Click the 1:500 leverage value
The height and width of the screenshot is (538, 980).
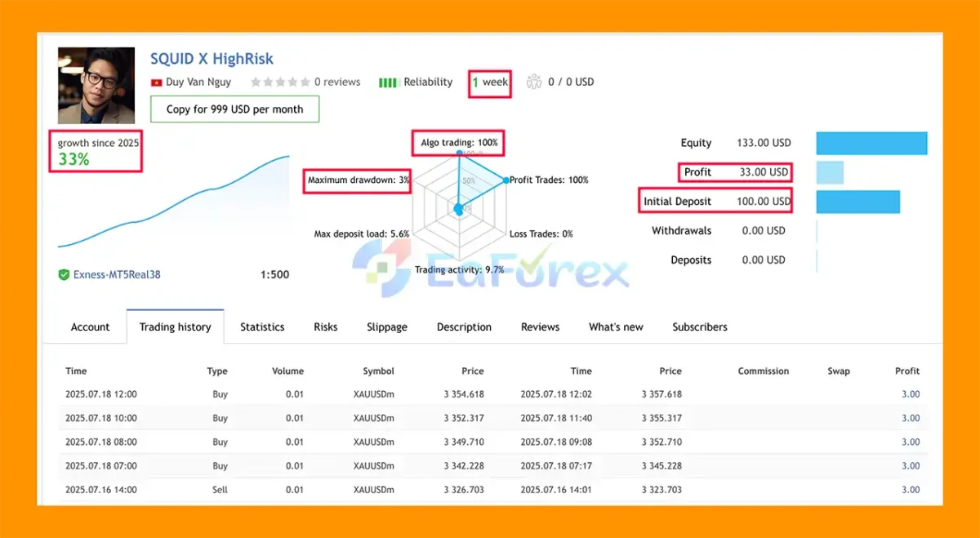pyautogui.click(x=274, y=275)
